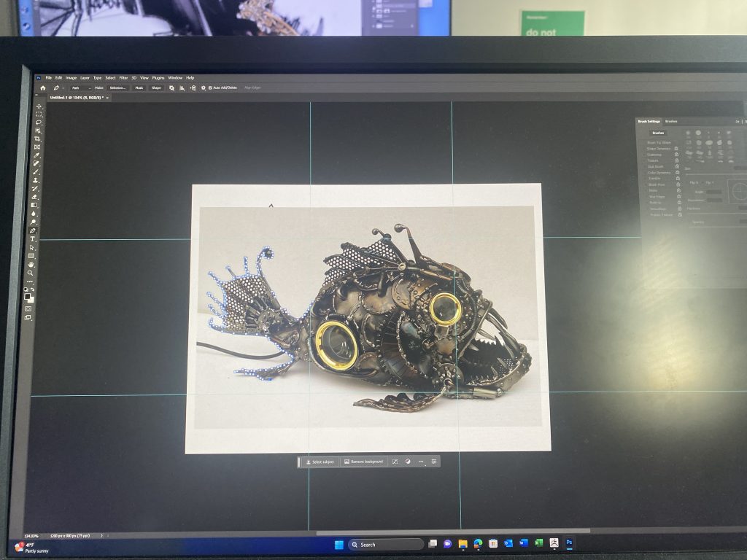Toggle the Shape Dynamics lock
This screenshot has height=560, width=747.
[x=676, y=149]
